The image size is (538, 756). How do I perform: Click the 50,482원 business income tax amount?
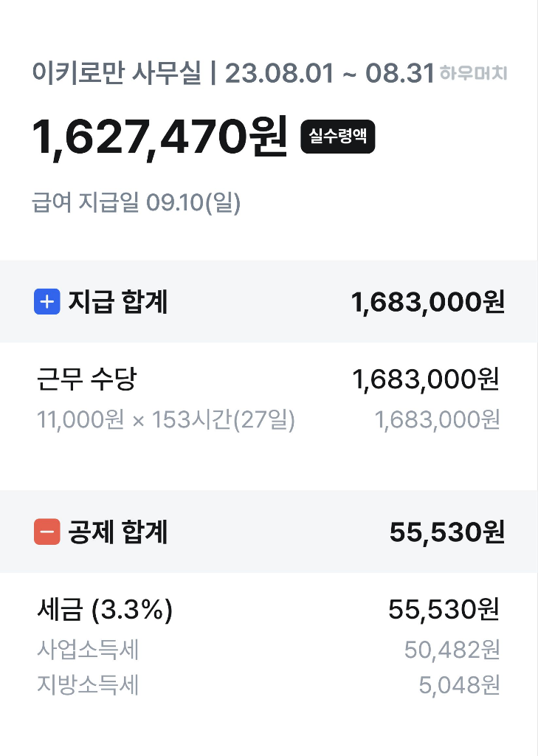452,650
